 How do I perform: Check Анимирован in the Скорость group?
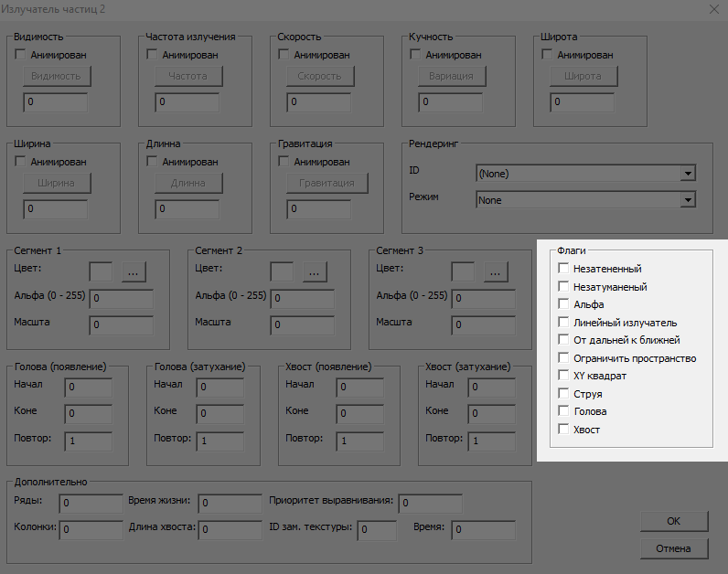coord(284,54)
